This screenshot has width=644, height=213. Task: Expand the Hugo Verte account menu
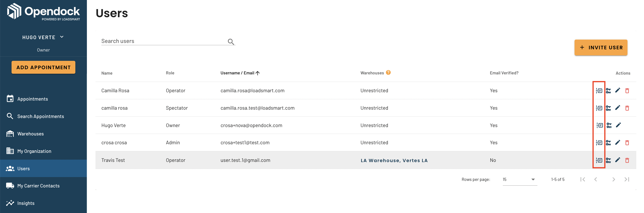coord(43,37)
